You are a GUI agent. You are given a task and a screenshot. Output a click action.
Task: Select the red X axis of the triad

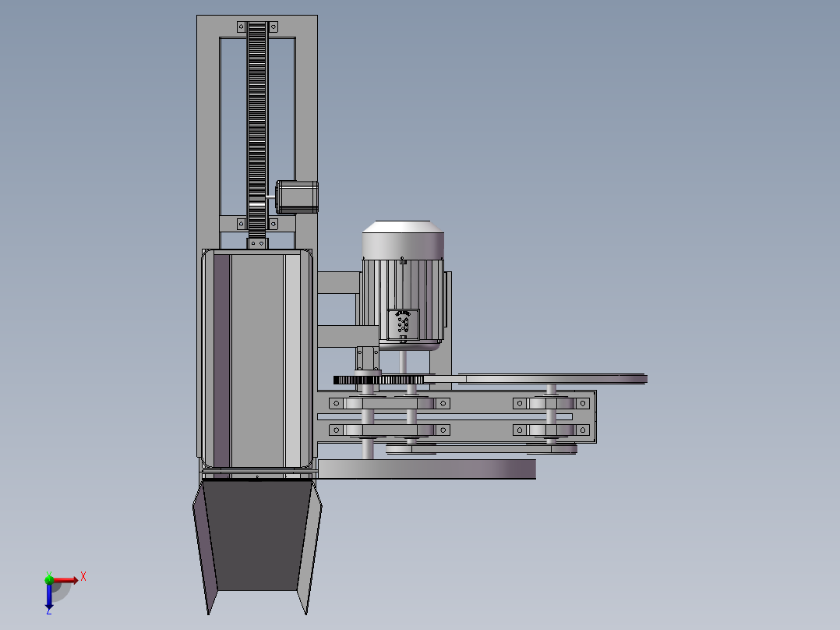[65, 580]
